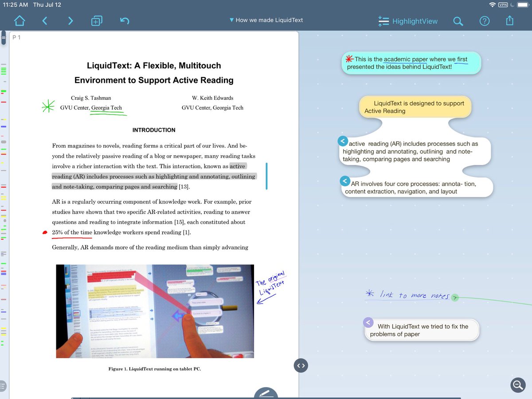Tap the pane divider handle with arrows
Image resolution: width=532 pixels, height=399 pixels.
[301, 365]
